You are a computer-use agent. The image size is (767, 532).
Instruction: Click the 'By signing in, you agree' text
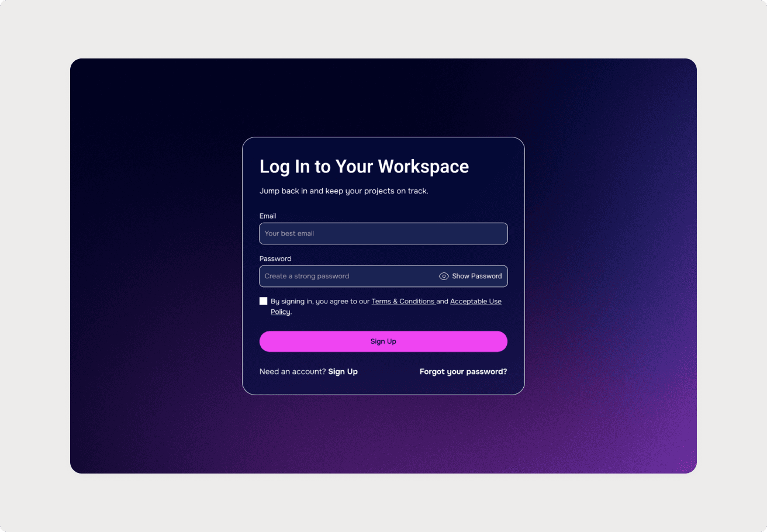pyautogui.click(x=320, y=302)
